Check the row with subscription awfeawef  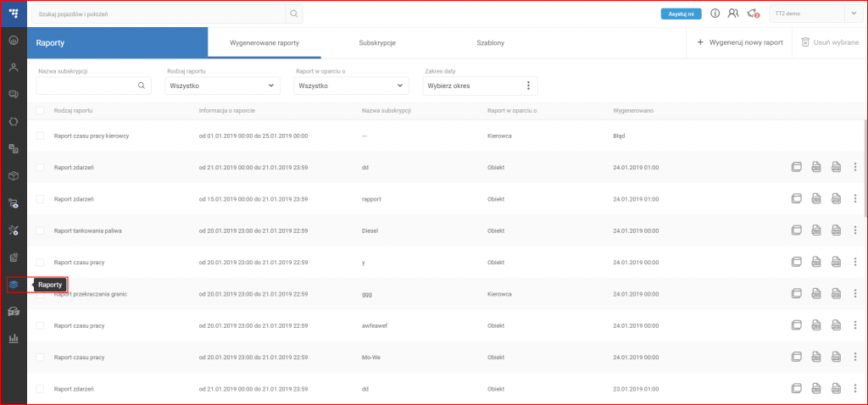40,325
